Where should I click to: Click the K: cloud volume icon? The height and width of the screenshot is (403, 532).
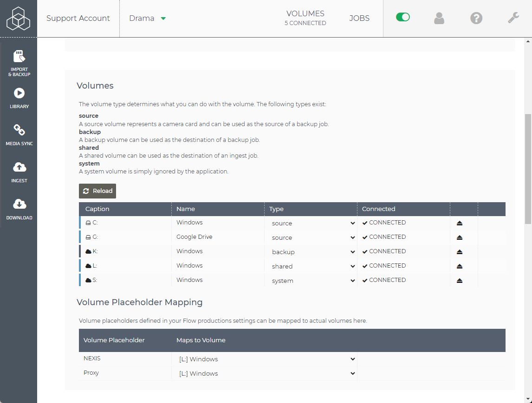88,251
